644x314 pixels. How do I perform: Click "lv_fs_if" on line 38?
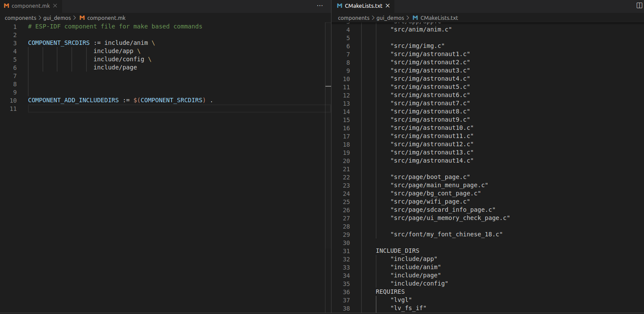408,308
